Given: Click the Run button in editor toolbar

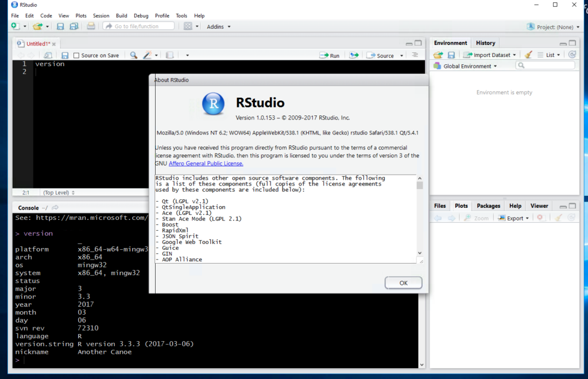Looking at the screenshot, I should click(329, 56).
